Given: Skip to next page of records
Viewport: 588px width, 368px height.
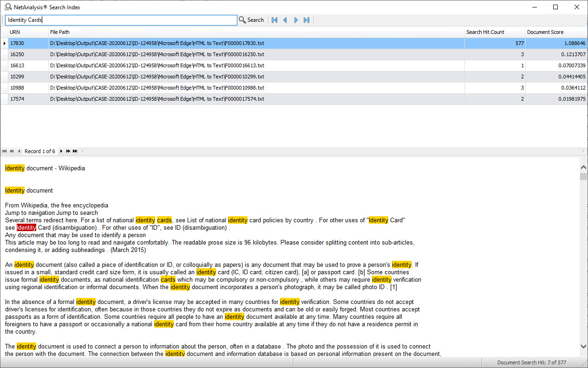Looking at the screenshot, I should click(68, 151).
